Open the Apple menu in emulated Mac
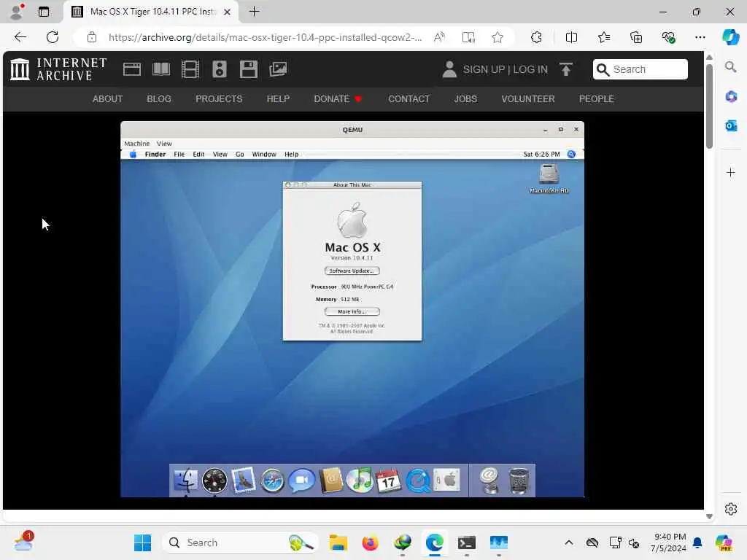747x560 pixels. point(133,155)
